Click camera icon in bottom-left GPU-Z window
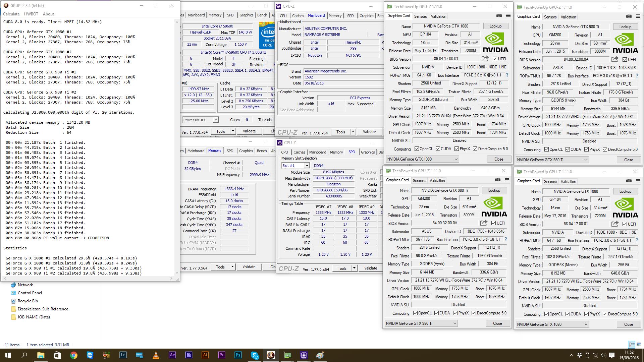The width and height of the screenshot is (644, 362). pyautogui.click(x=498, y=180)
